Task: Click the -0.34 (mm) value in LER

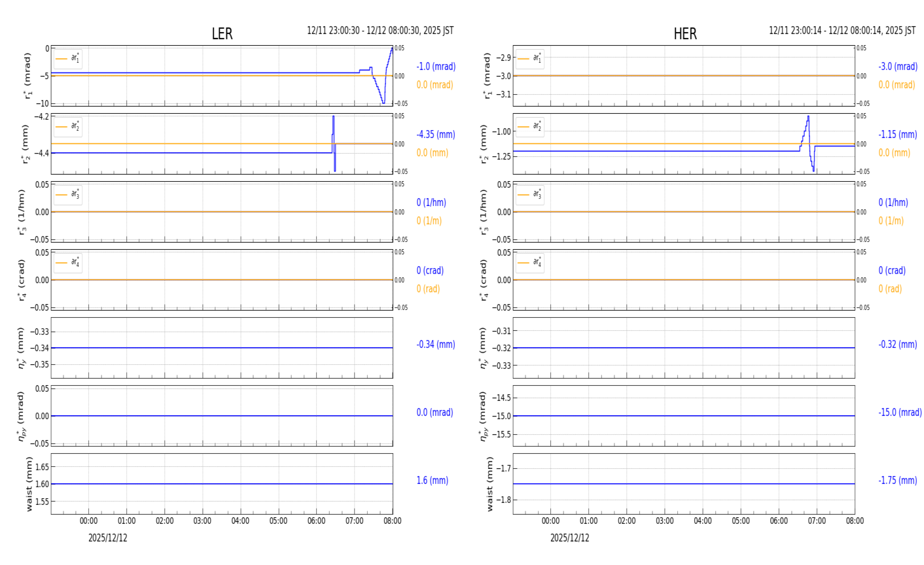Action: pyautogui.click(x=436, y=345)
